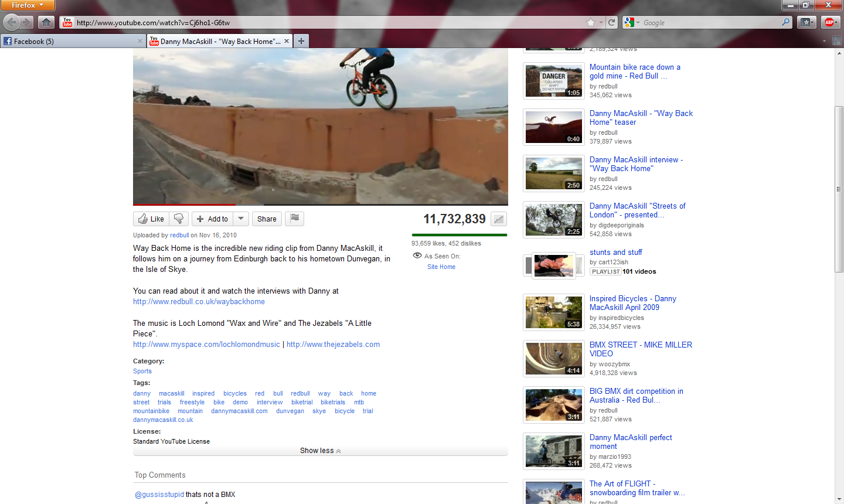Image resolution: width=844 pixels, height=504 pixels.
Task: Bookmark this page with the star
Action: click(x=591, y=22)
